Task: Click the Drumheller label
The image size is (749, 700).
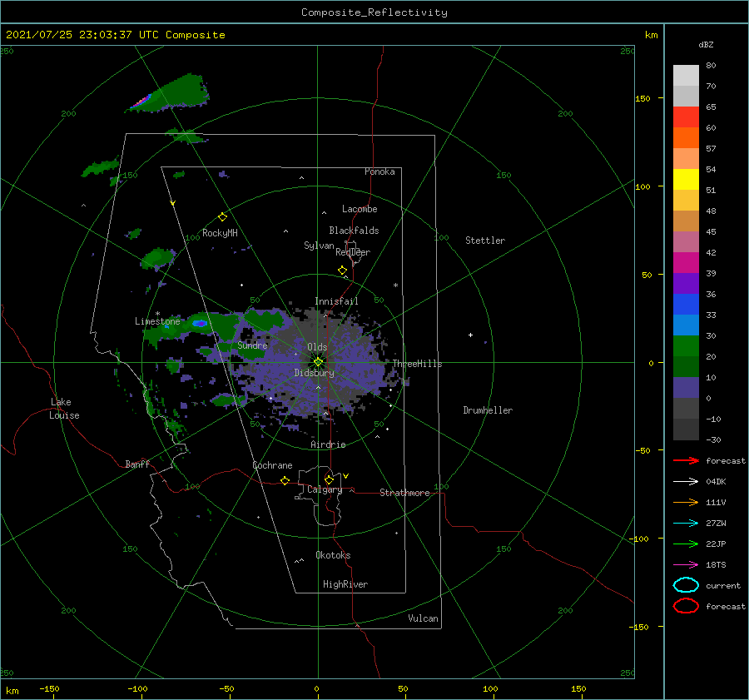Action: click(x=488, y=410)
